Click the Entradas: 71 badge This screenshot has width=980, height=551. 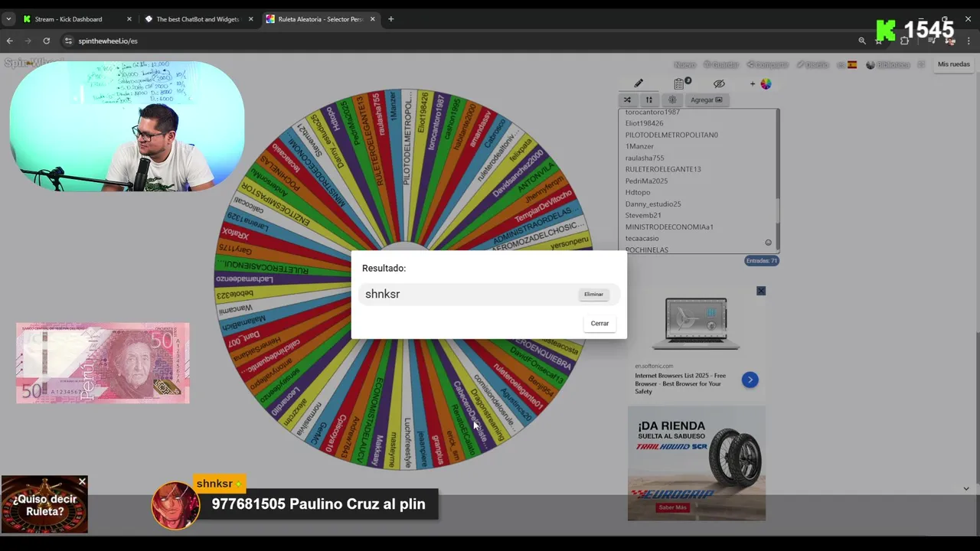pyautogui.click(x=761, y=260)
